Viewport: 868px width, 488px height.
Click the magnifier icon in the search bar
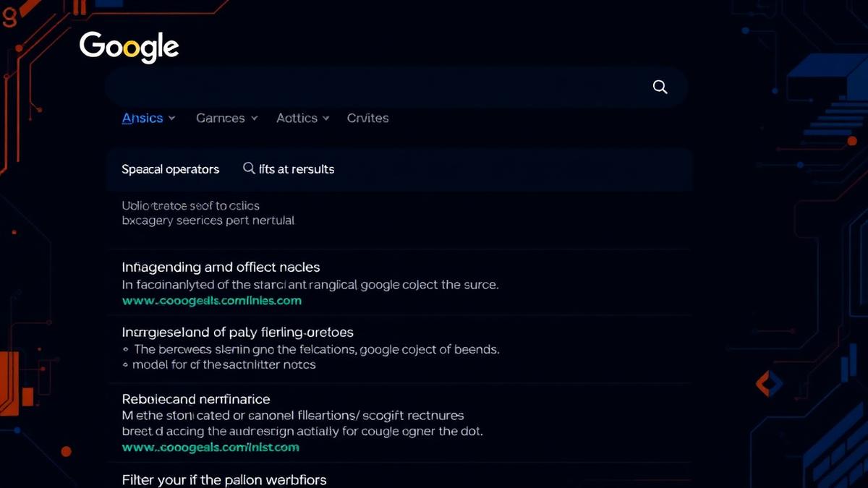pos(659,86)
